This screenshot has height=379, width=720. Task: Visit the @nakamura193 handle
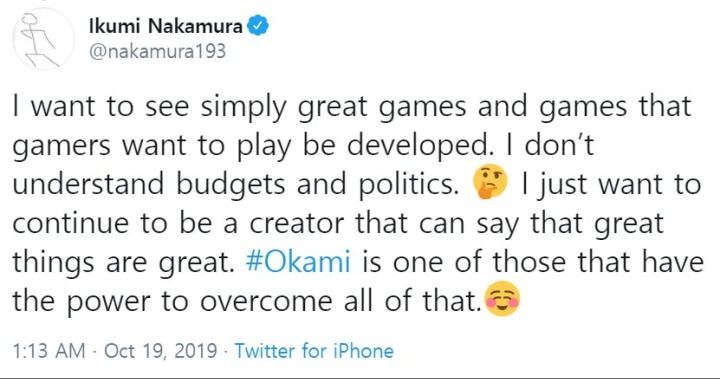click(x=157, y=51)
